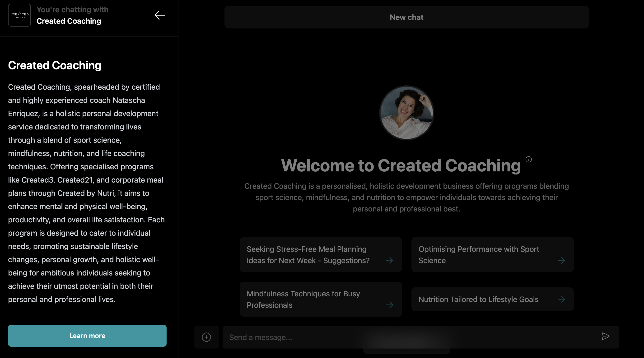
Task: Click the back arrow icon in sidebar header
Action: [160, 15]
